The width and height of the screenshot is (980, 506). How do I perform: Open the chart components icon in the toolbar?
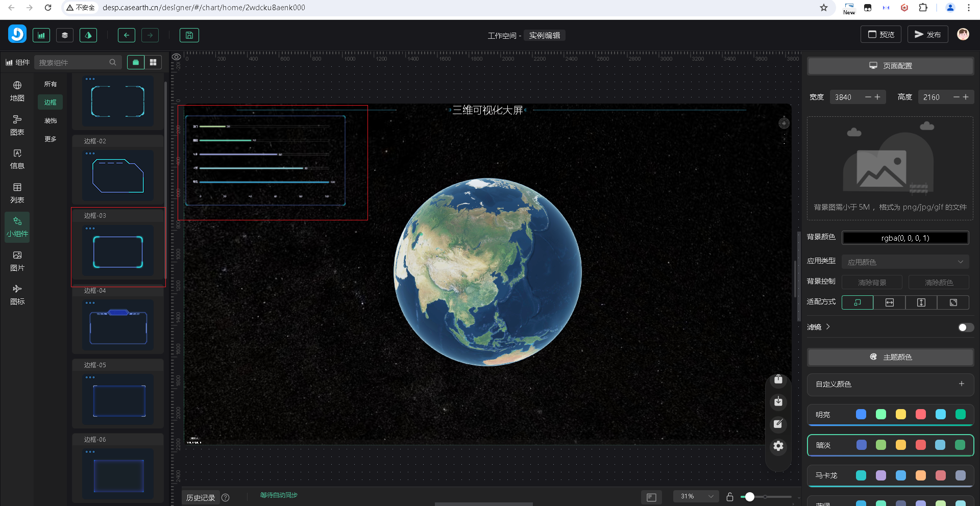coord(41,35)
